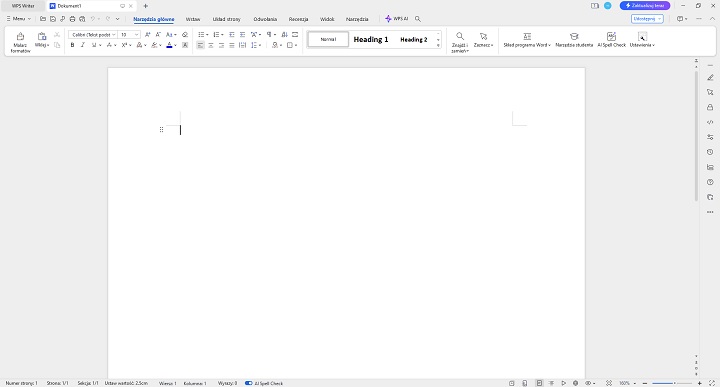Image resolution: width=720 pixels, height=387 pixels.
Task: Click the lock icon in right sidebar
Action: tap(710, 107)
